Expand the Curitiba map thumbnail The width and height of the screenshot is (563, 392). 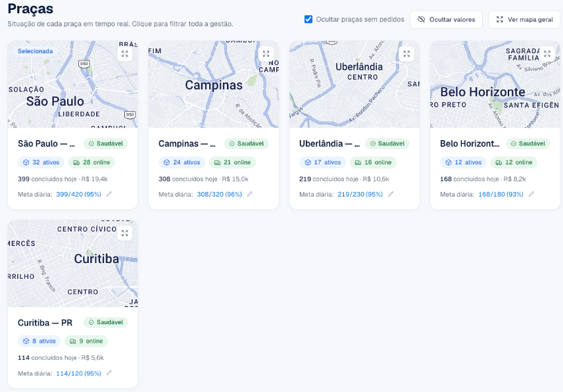pyautogui.click(x=124, y=233)
